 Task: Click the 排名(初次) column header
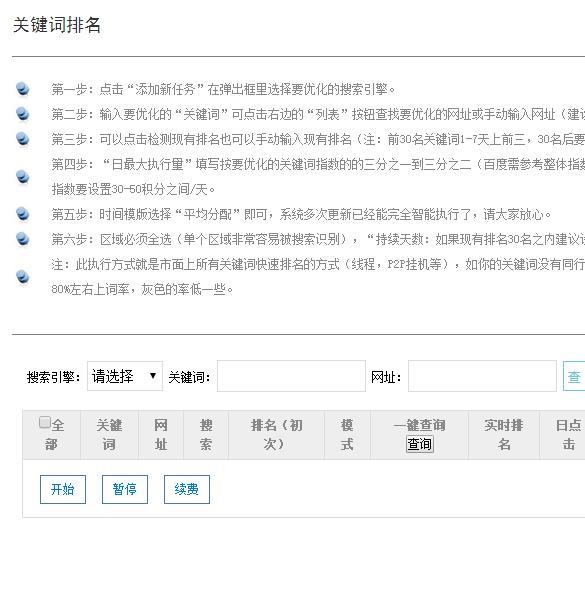(276, 435)
